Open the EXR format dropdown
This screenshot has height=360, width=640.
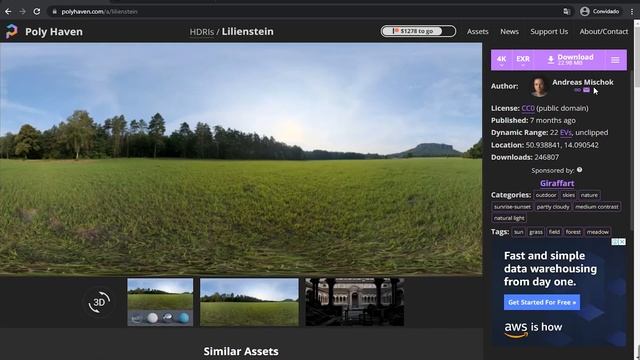pyautogui.click(x=523, y=60)
